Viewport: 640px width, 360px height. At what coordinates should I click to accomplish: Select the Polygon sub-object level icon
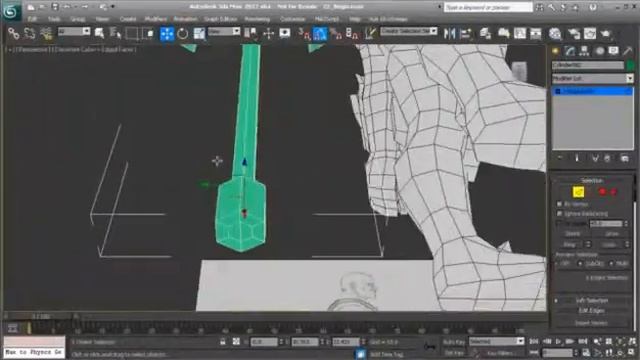(602, 191)
